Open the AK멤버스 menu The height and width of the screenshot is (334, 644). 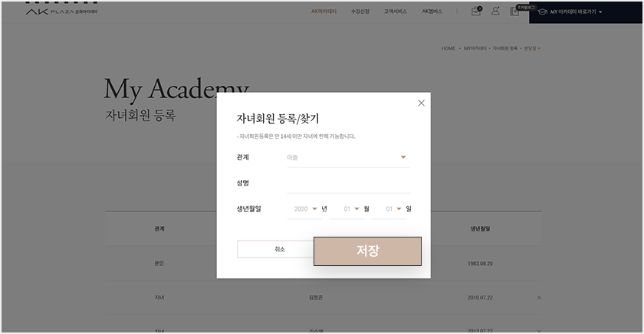click(x=432, y=11)
